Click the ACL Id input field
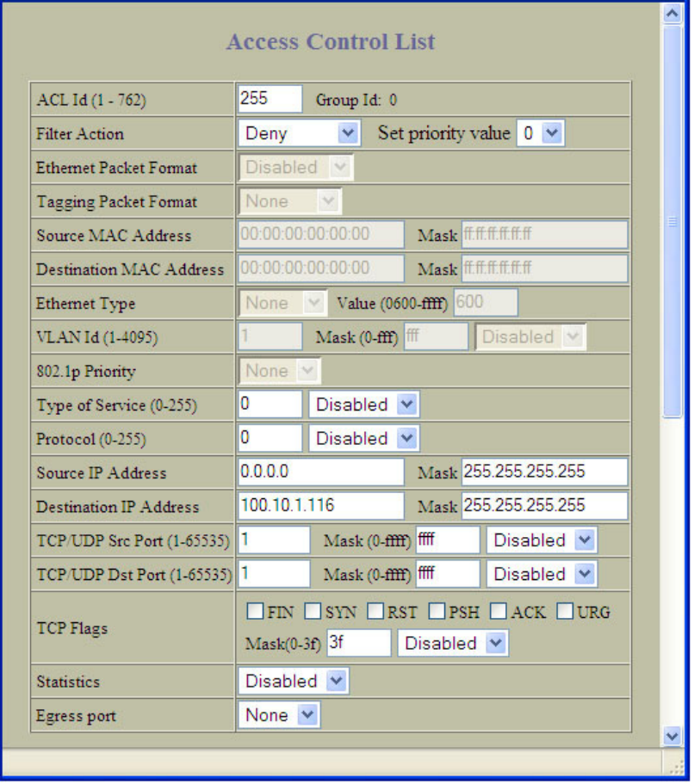Image resolution: width=694 pixels, height=784 pixels. pos(270,99)
